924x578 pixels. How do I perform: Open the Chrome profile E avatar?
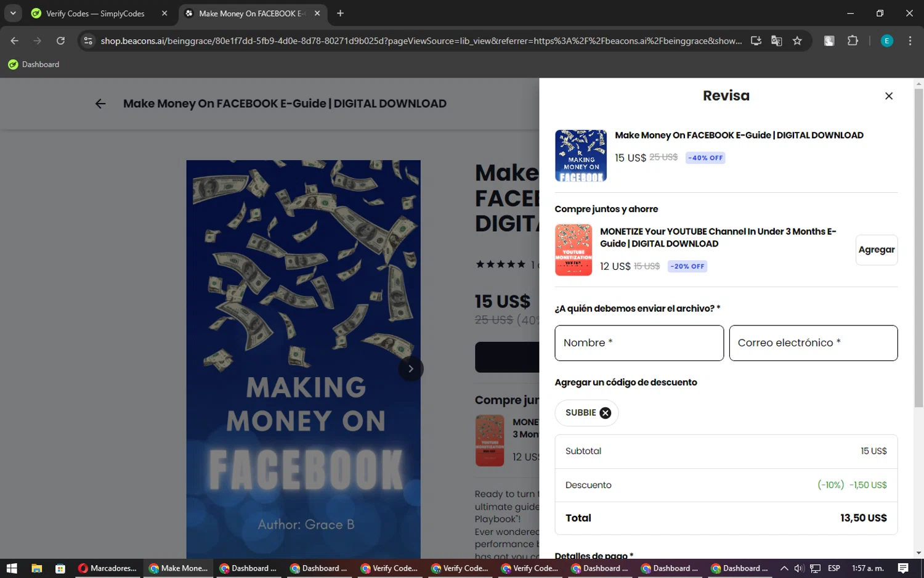pos(887,41)
